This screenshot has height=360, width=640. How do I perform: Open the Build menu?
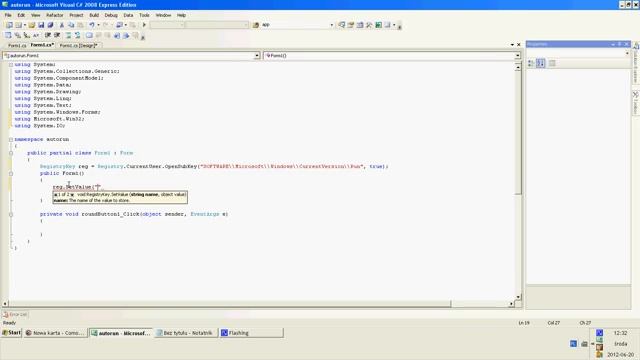click(94, 15)
